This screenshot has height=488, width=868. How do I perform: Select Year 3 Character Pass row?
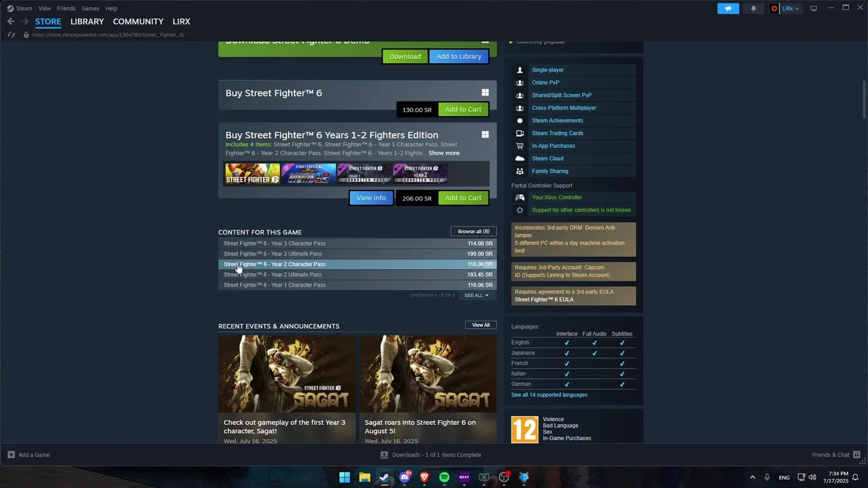[357, 243]
